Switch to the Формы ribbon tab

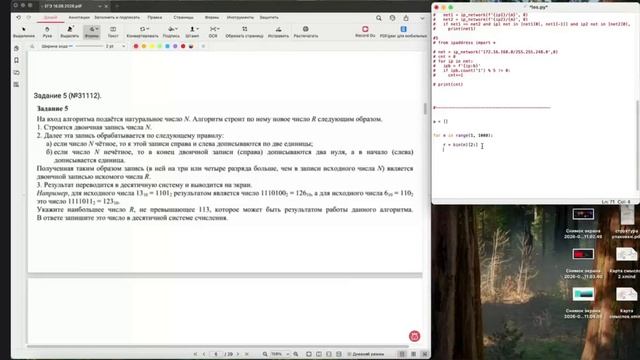tap(211, 18)
